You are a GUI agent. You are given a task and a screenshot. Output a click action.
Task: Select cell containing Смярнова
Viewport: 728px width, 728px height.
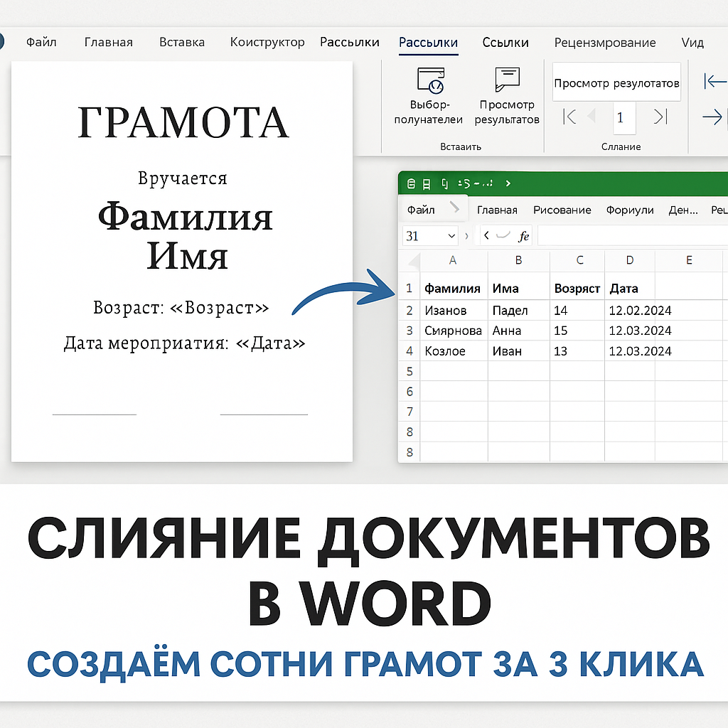tap(454, 331)
